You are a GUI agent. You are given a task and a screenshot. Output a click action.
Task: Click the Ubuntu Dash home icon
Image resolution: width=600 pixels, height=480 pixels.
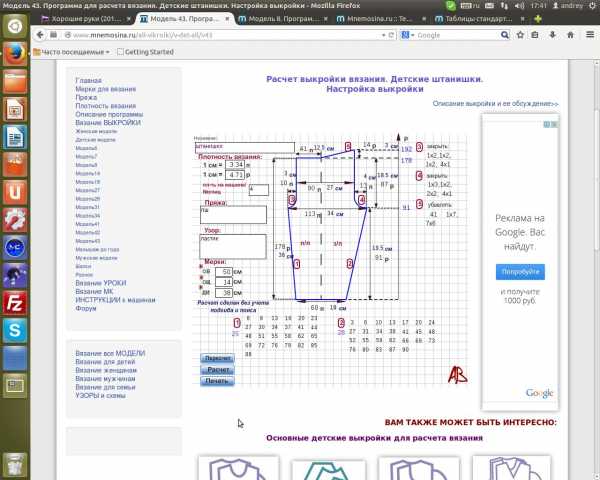tap(14, 26)
